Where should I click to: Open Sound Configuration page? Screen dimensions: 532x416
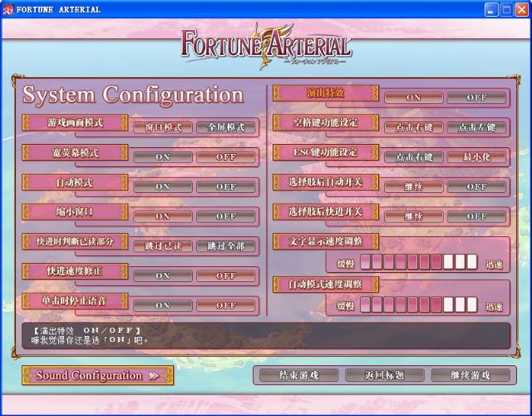(98, 375)
